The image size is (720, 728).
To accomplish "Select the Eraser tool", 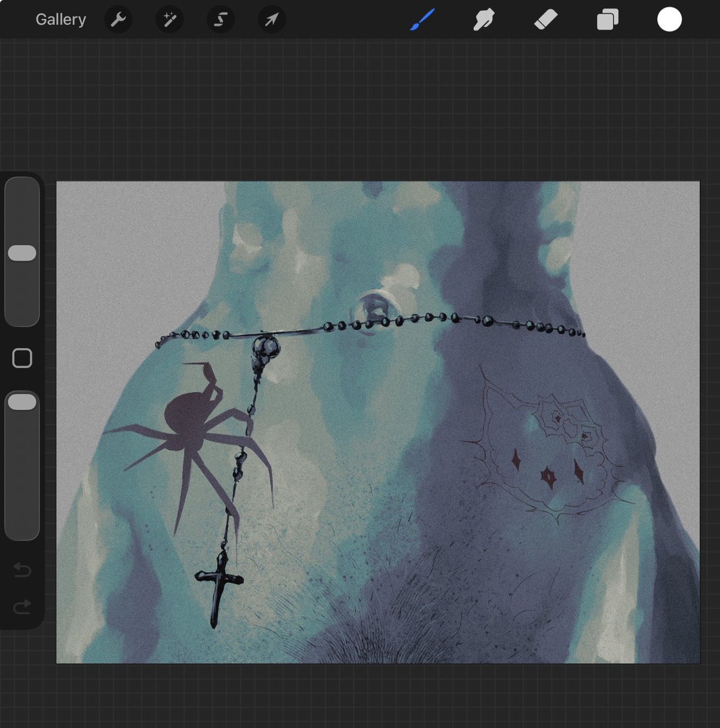I will point(546,19).
